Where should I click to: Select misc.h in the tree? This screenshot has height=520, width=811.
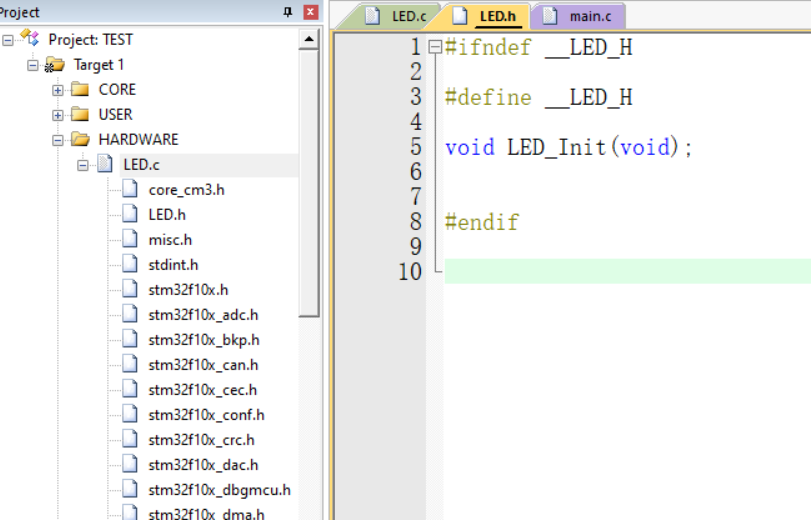(x=170, y=240)
